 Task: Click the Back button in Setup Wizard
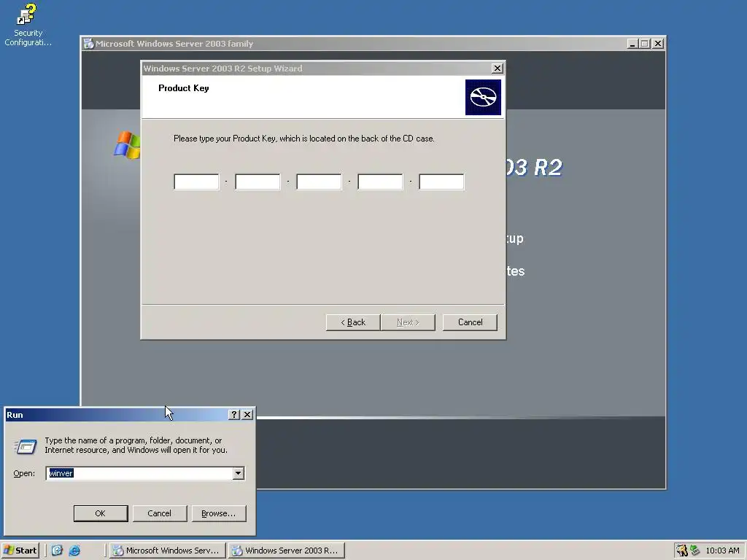(x=353, y=322)
